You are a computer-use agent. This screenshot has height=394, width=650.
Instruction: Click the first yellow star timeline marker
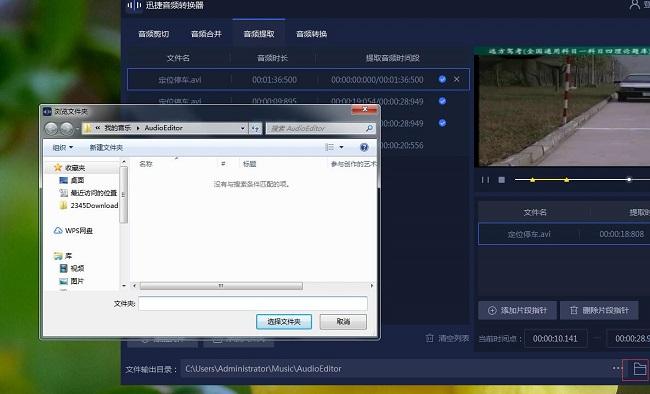[533, 180]
